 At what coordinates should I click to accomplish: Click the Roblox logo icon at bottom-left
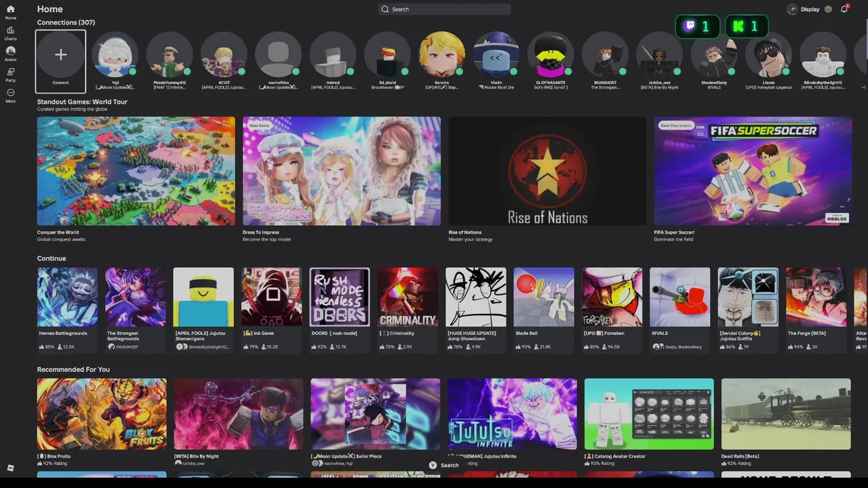click(10, 468)
